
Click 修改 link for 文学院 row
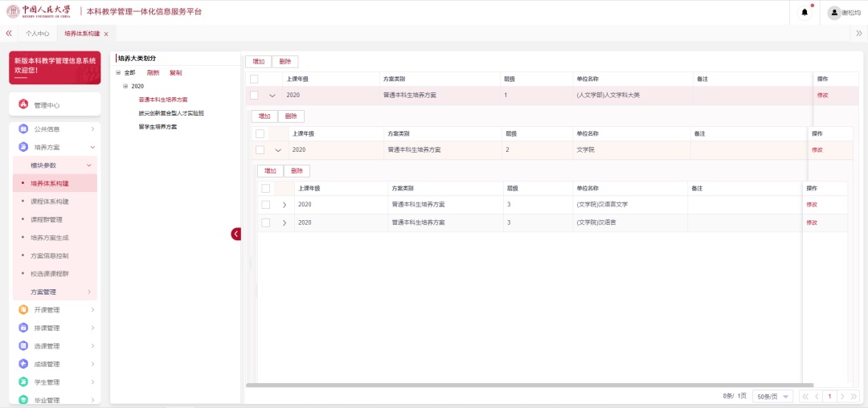coord(817,149)
